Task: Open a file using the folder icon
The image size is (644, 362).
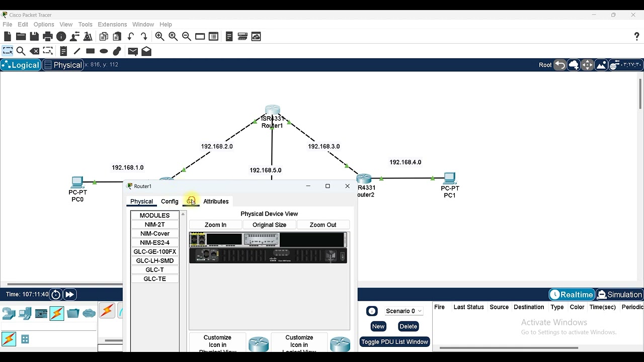Action: 21,36
